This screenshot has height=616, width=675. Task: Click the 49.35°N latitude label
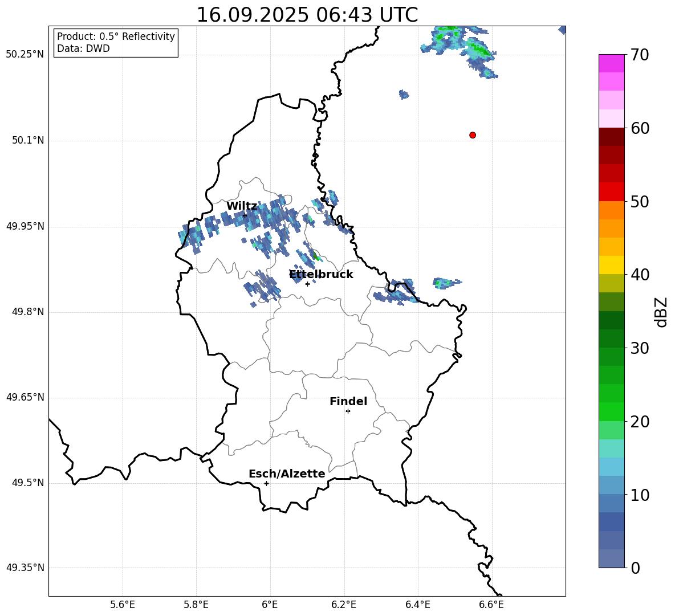point(25,568)
